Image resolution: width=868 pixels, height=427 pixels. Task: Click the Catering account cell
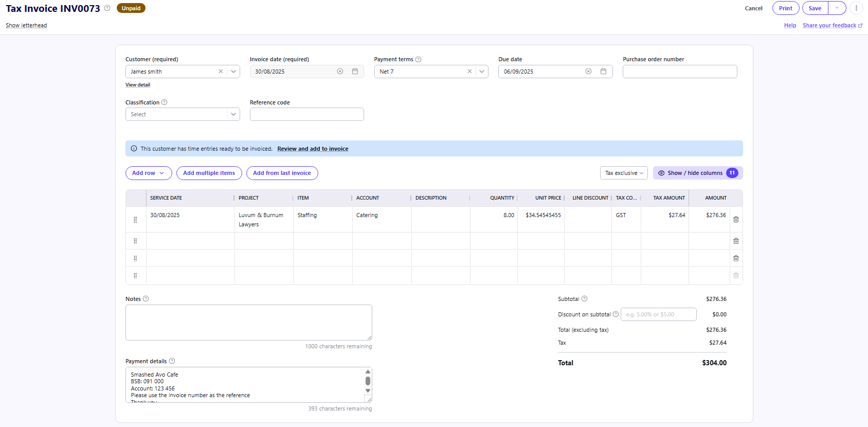tap(382, 220)
